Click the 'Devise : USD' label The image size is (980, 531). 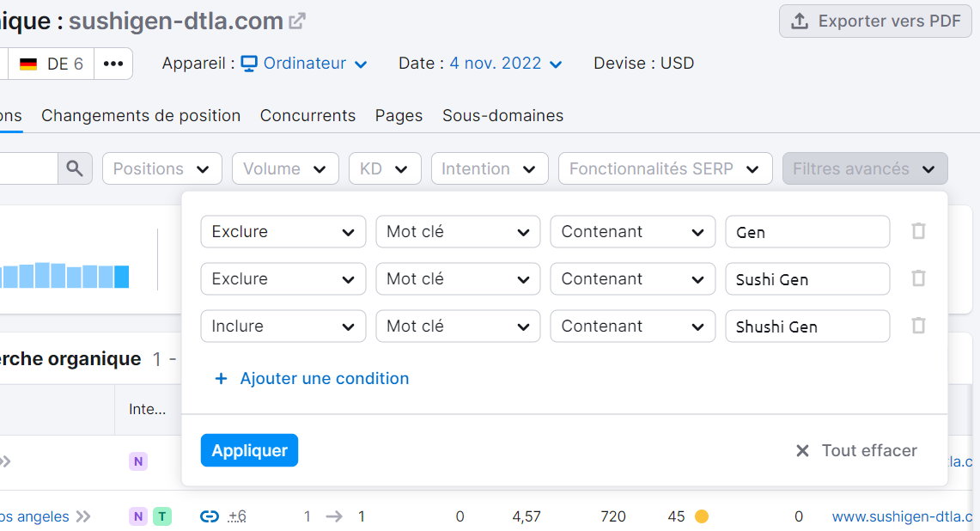[644, 64]
